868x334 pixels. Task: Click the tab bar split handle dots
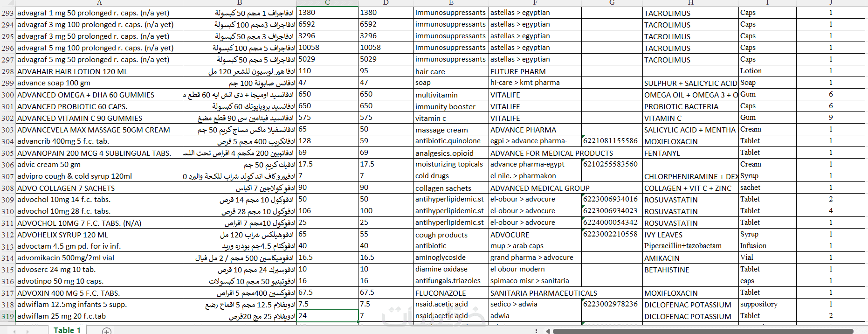point(536,331)
